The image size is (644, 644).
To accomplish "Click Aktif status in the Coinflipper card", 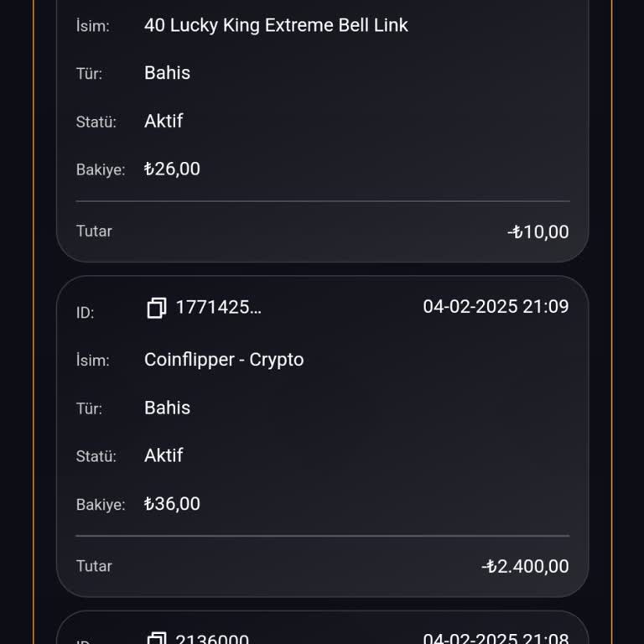I will click(x=164, y=455).
